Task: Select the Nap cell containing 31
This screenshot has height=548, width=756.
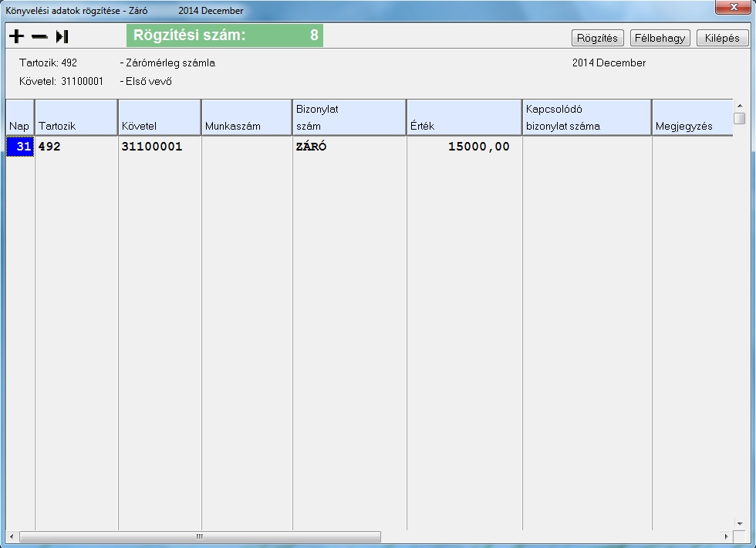Action: click(x=20, y=147)
